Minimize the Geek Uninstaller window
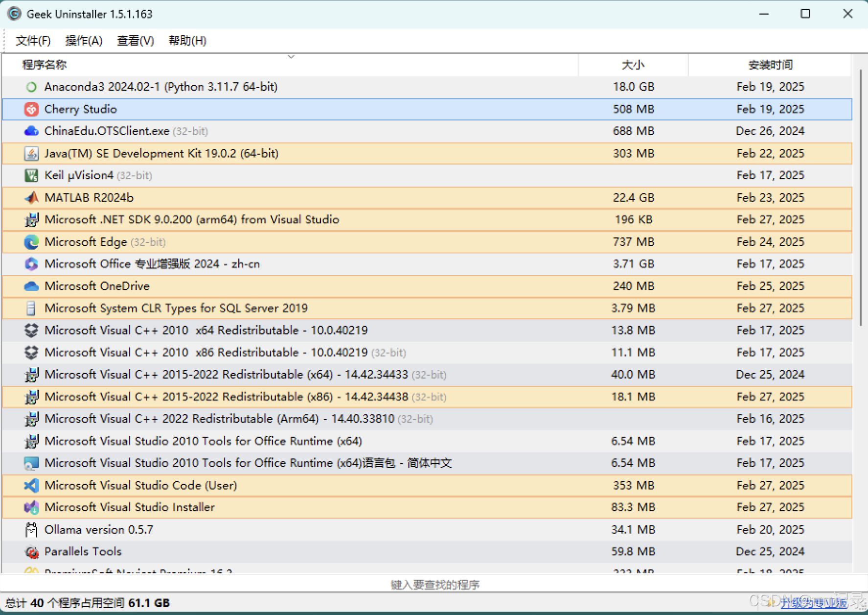 tap(764, 14)
